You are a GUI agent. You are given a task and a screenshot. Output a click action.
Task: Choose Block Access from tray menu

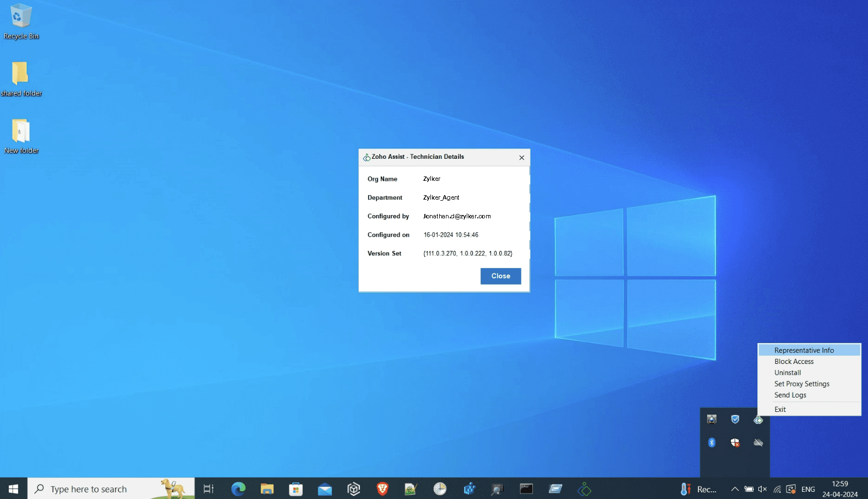click(x=794, y=362)
